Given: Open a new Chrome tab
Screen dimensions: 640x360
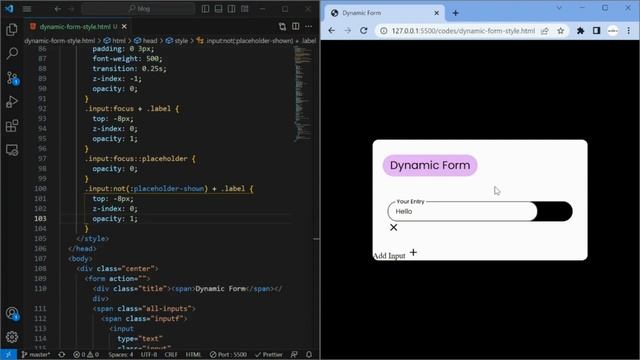Looking at the screenshot, I should [456, 13].
